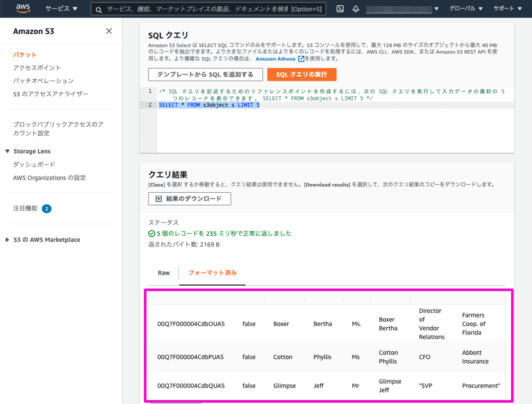Click the AWS logo home icon

coord(23,8)
